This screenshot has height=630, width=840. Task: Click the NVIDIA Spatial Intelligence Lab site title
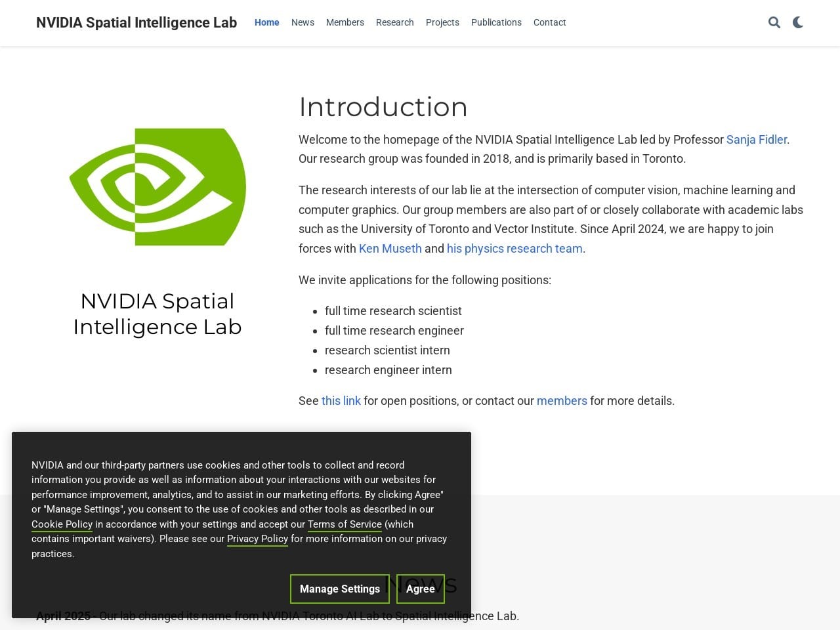[x=136, y=22]
